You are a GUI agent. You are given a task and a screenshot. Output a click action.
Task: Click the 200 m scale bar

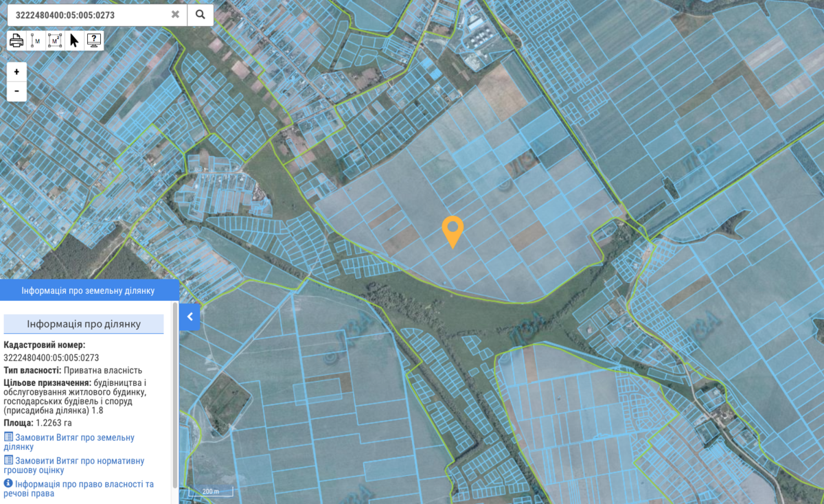pyautogui.click(x=210, y=491)
